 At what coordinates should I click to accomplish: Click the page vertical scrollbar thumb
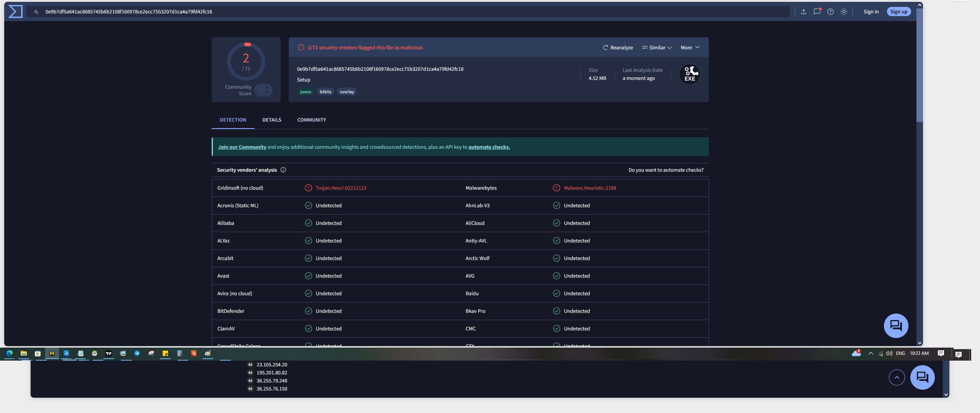pos(920,65)
